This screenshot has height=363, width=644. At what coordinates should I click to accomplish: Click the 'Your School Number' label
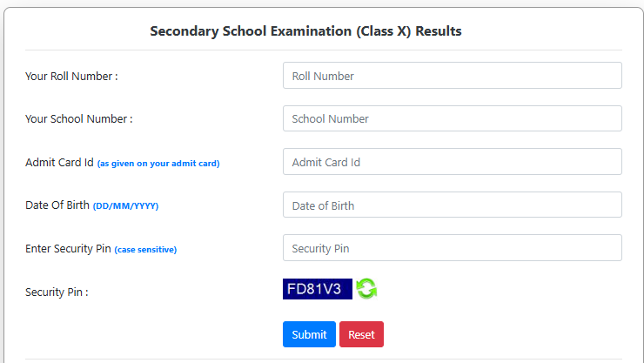[79, 119]
